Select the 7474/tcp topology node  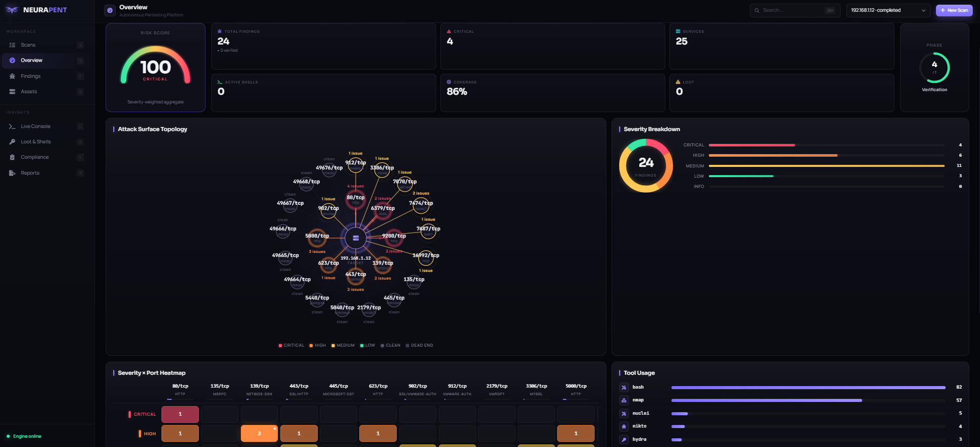(x=421, y=205)
